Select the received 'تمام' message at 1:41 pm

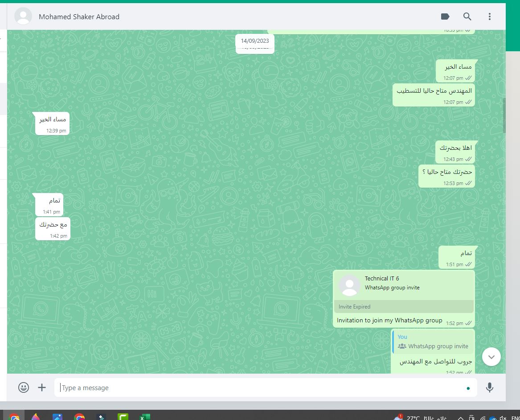click(x=49, y=205)
